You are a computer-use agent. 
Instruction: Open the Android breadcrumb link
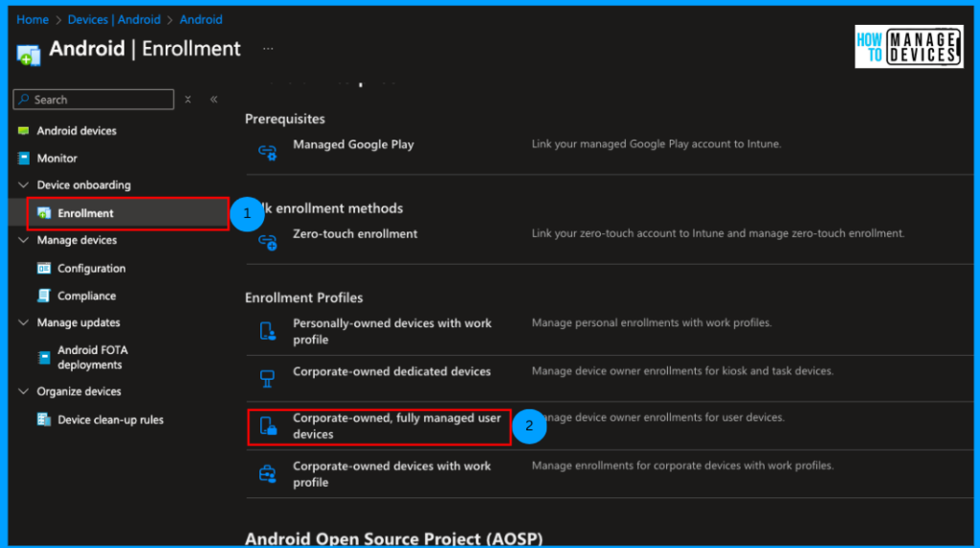click(x=201, y=19)
